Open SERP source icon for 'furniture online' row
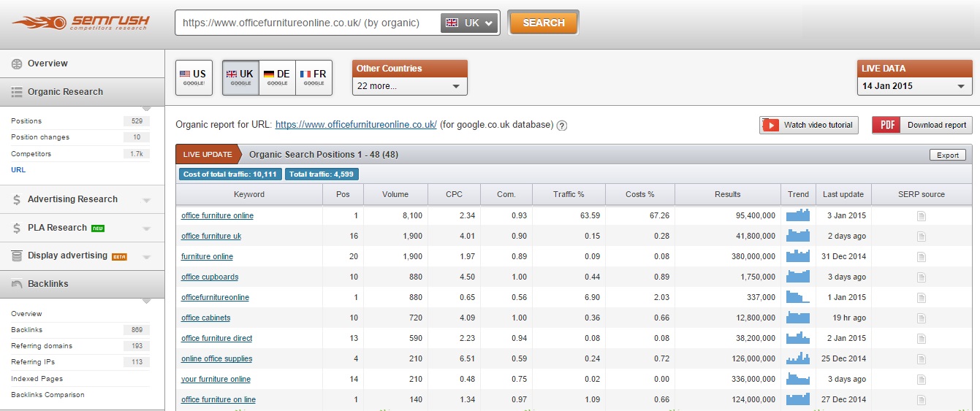The image size is (980, 411). (922, 257)
